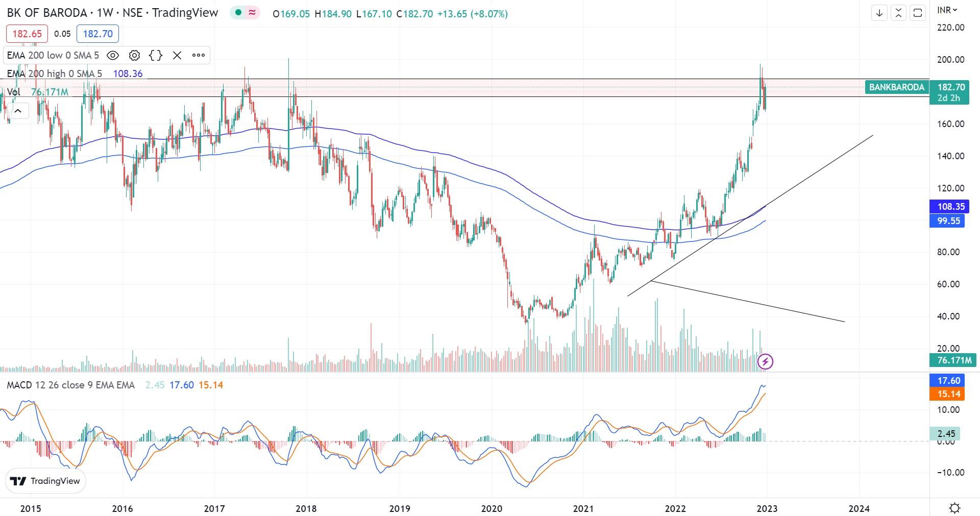Select the EMA 200 high indicator label
This screenshot has width=980, height=516.
54,73
